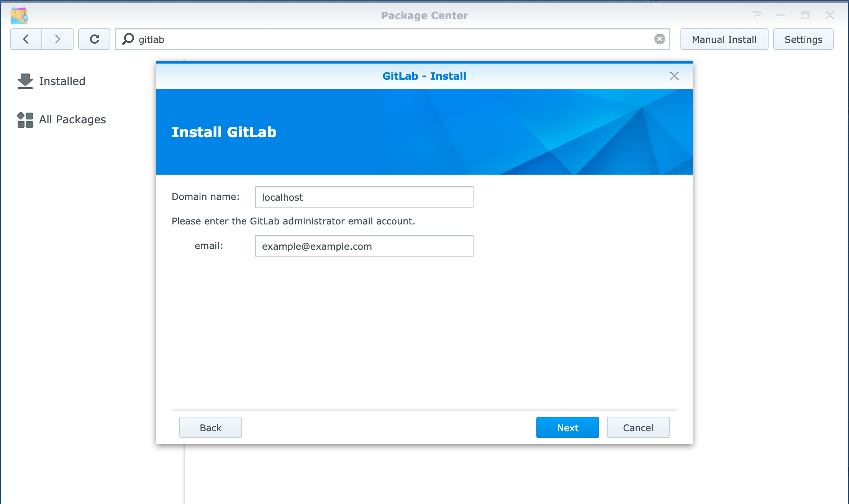Click the refresh icon button
849x504 pixels.
[x=94, y=39]
